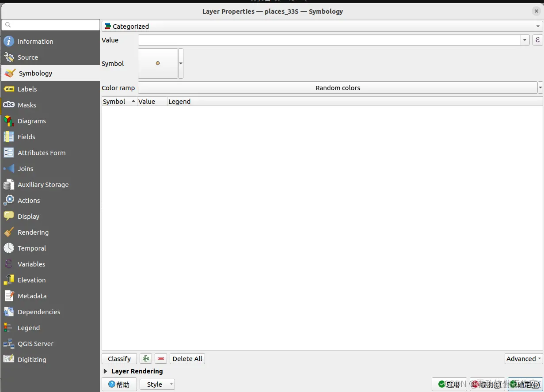The width and height of the screenshot is (544, 392).
Task: Click the Delete All button
Action: point(187,359)
